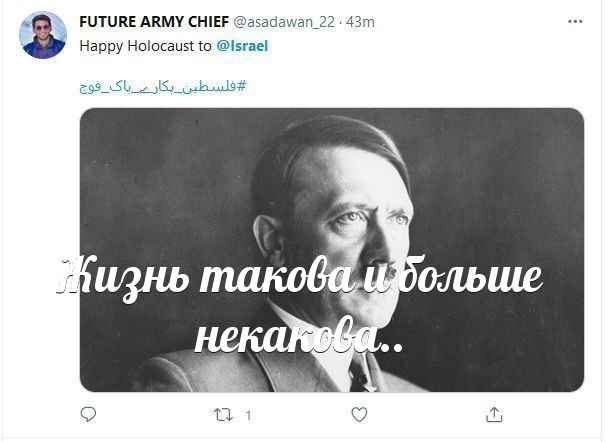Click the retweet arrows icon
The image size is (605, 442).
(223, 415)
